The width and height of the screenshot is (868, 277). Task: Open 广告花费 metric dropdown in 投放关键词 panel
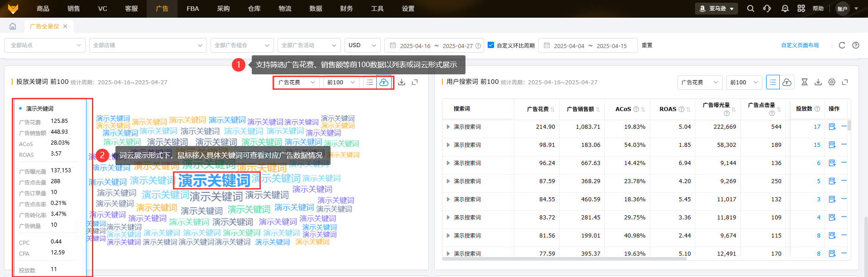[297, 82]
